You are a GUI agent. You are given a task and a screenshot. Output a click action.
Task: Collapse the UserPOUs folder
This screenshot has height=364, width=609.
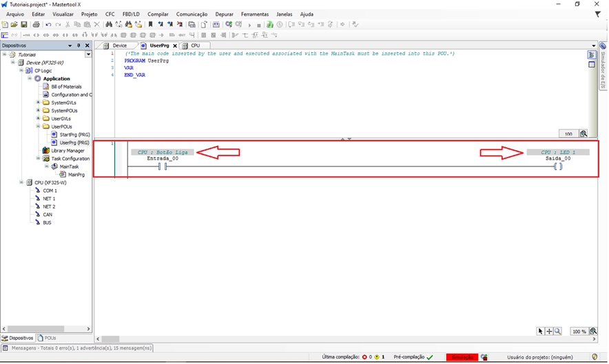tap(38, 127)
